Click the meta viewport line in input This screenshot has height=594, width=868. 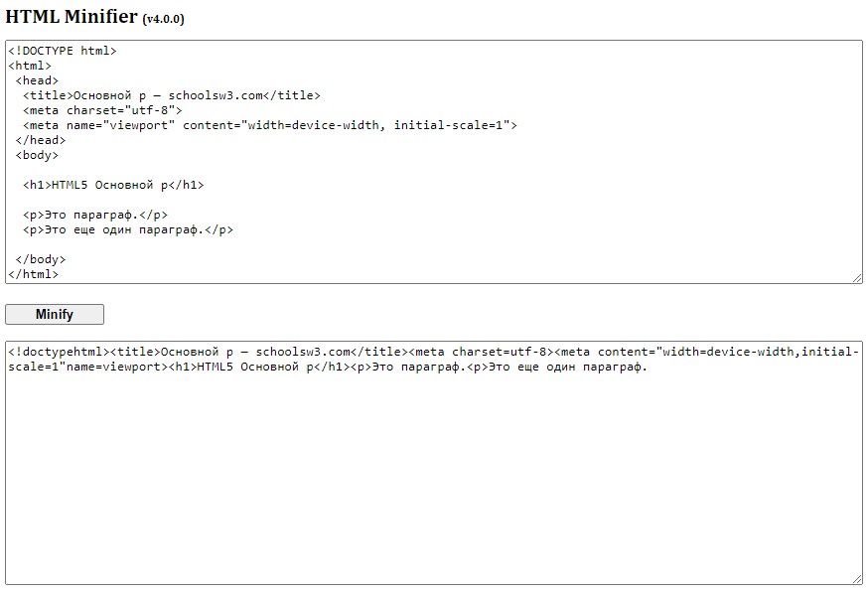click(x=269, y=125)
